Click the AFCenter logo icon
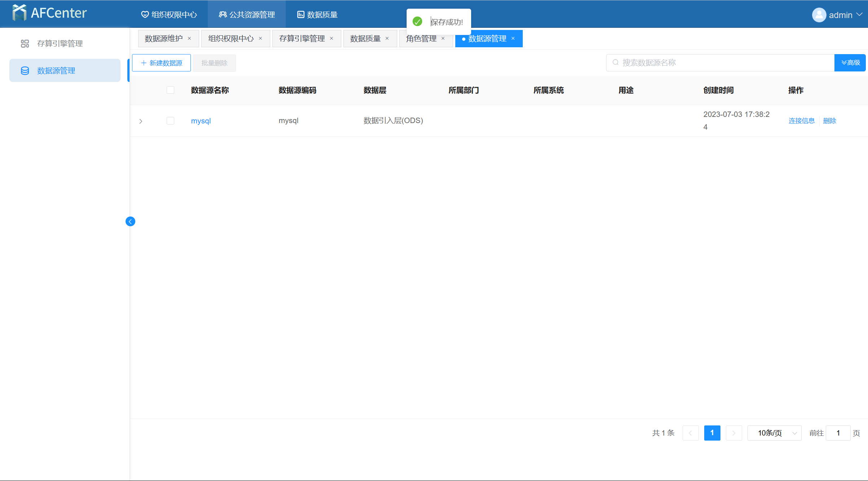Image resolution: width=868 pixels, height=481 pixels. [x=19, y=13]
